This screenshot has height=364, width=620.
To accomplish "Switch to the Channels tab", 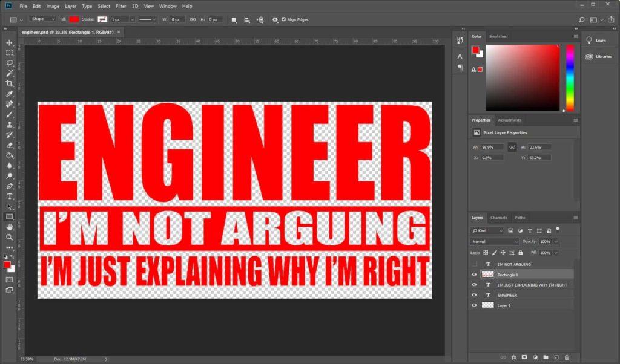I will pyautogui.click(x=498, y=218).
